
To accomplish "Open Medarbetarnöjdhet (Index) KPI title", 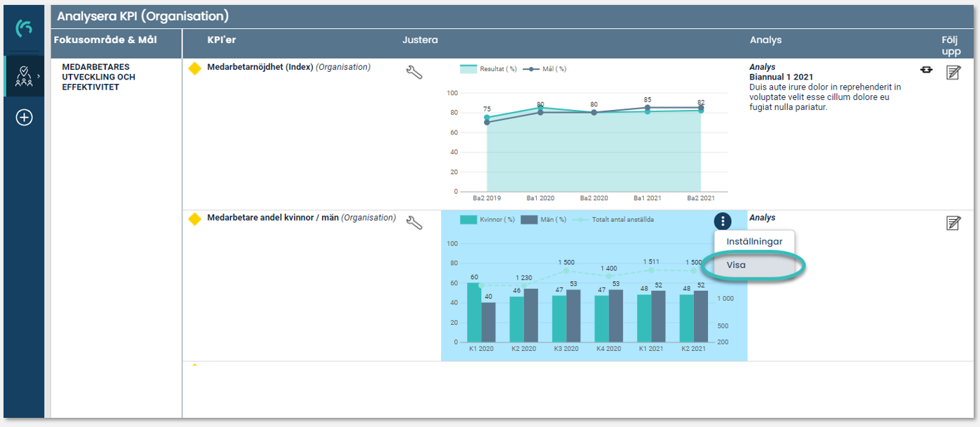I will [260, 68].
